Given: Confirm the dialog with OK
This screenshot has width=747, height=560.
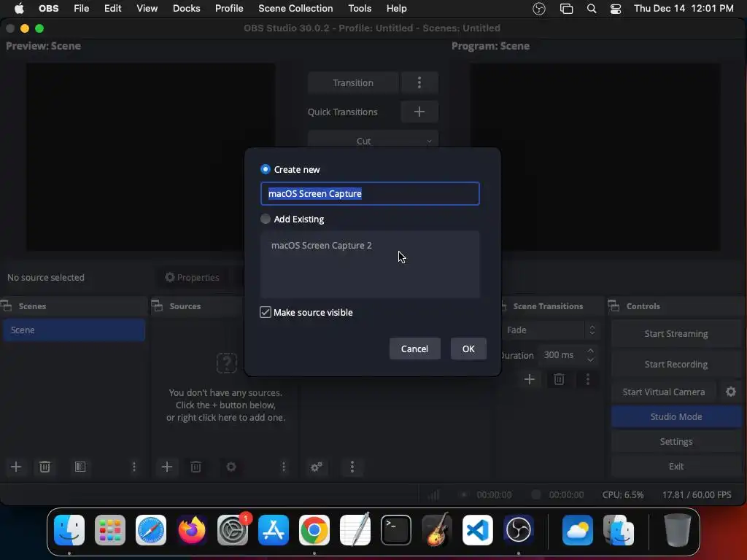Looking at the screenshot, I should point(468,349).
